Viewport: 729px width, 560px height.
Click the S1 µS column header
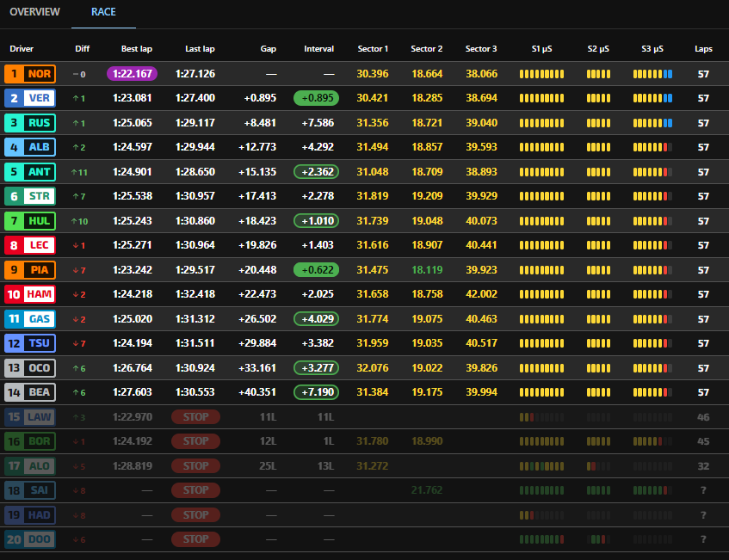coord(541,49)
